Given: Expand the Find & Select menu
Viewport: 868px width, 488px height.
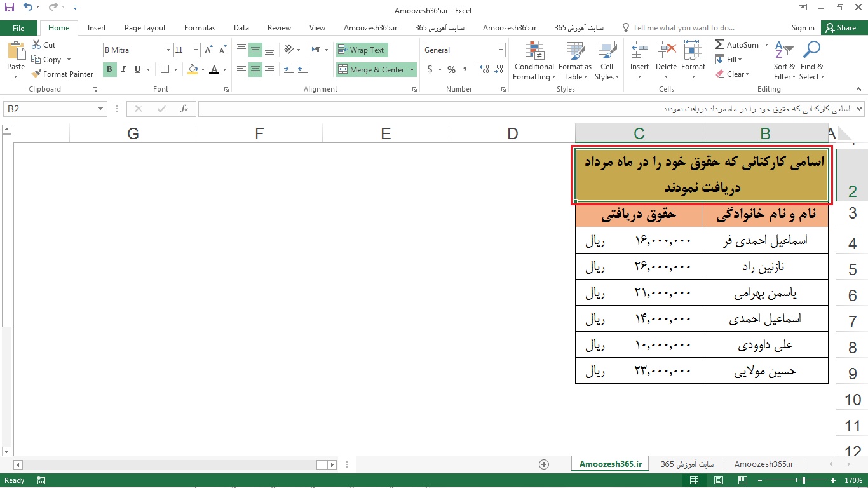Looking at the screenshot, I should pyautogui.click(x=811, y=60).
